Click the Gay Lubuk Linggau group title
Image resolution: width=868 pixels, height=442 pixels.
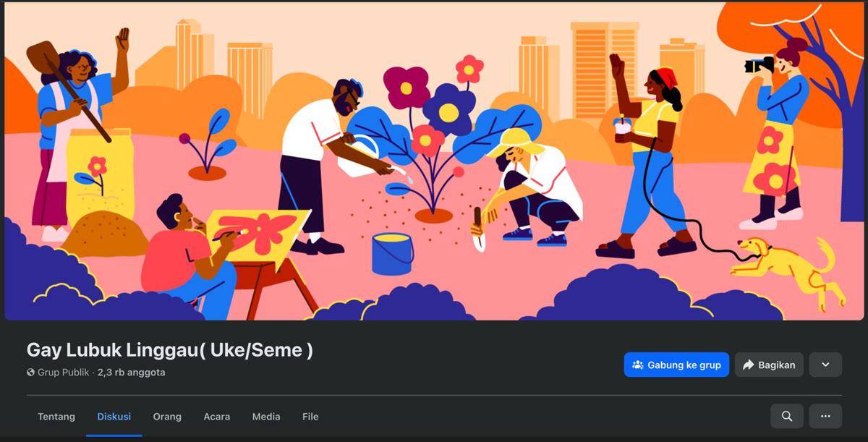pyautogui.click(x=170, y=350)
